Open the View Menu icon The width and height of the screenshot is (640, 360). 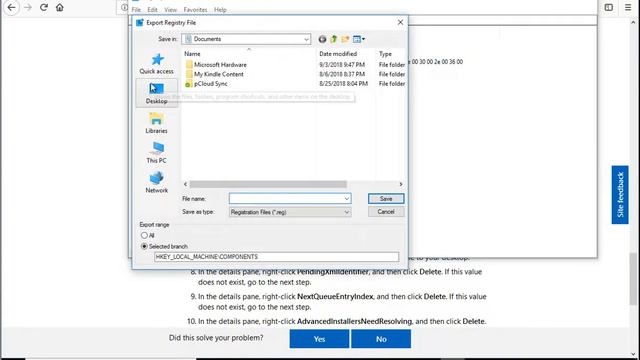[359, 39]
